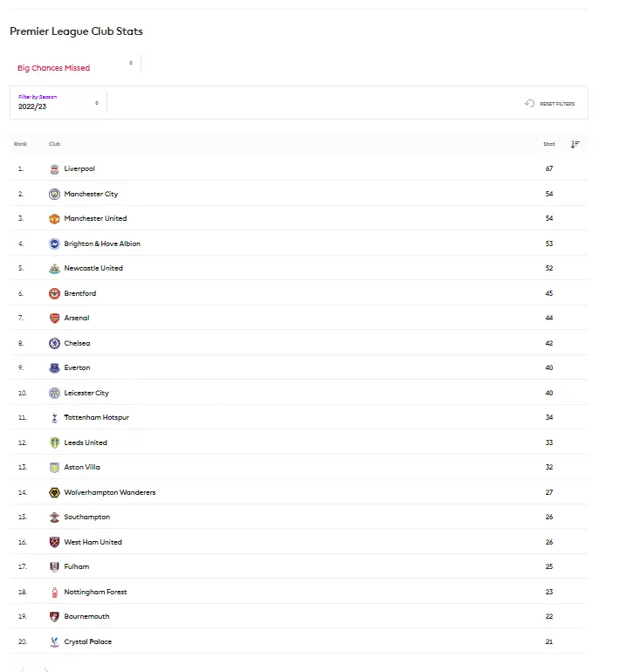Click the Liverpool club crest icon
The image size is (619, 672).
point(54,168)
